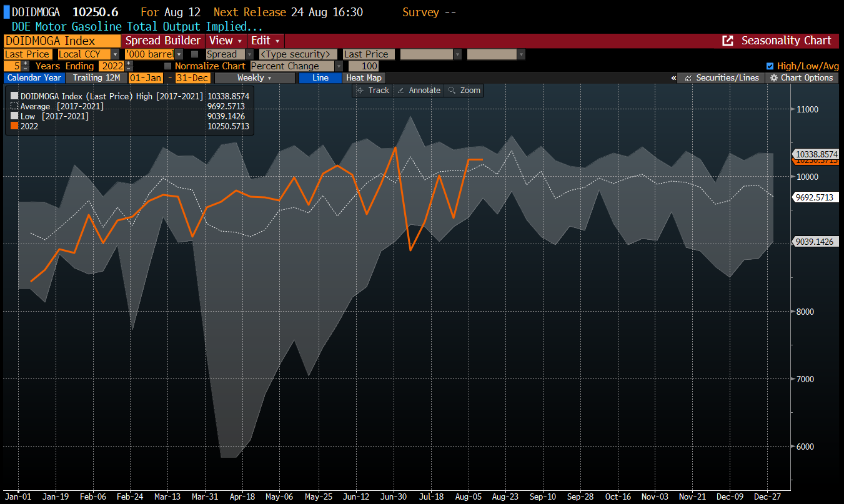Uncheck the High/Low/Avg checkbox

coord(770,66)
